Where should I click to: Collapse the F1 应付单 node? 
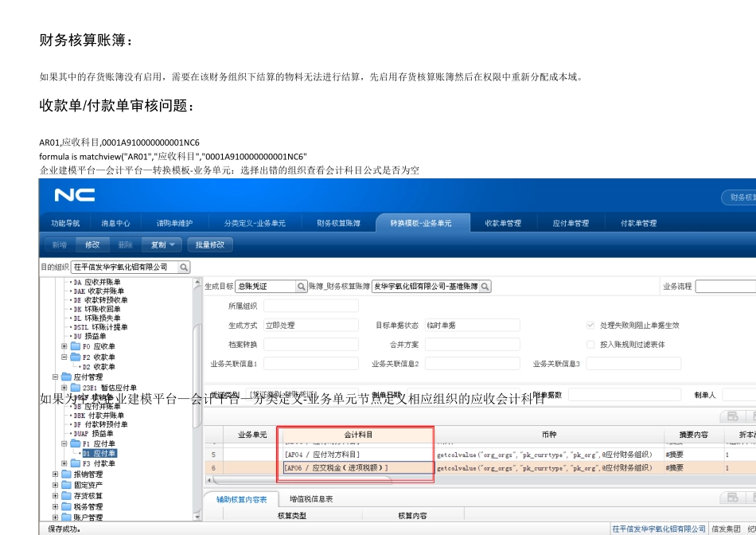click(x=64, y=443)
